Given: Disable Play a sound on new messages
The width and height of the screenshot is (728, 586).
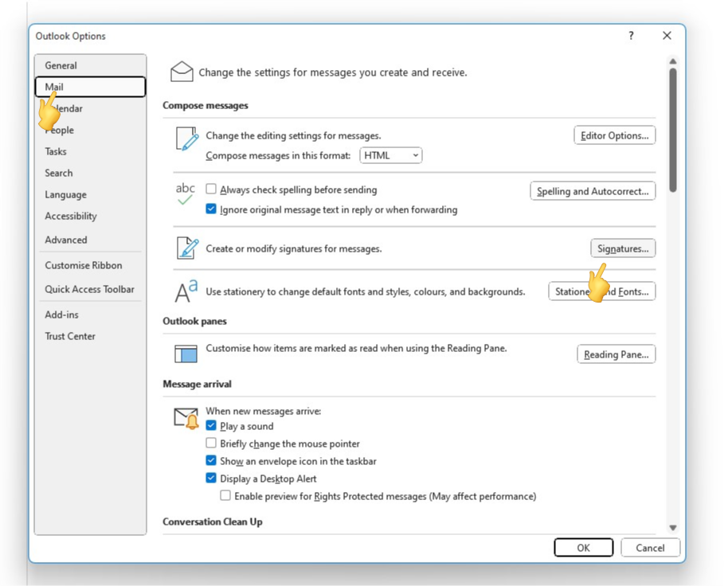Looking at the screenshot, I should (x=211, y=426).
